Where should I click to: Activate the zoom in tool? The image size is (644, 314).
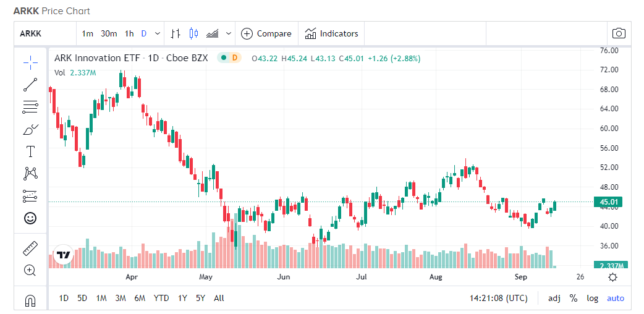click(x=30, y=271)
